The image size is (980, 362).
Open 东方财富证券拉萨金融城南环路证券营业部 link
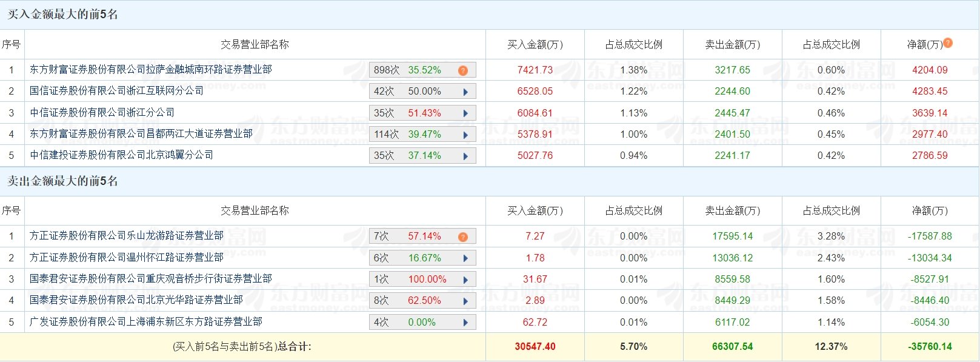click(151, 70)
